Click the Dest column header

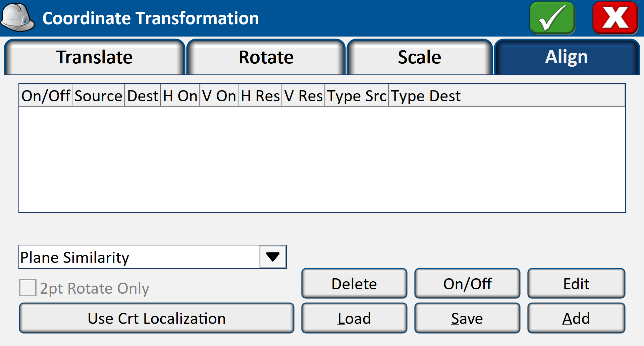point(143,96)
